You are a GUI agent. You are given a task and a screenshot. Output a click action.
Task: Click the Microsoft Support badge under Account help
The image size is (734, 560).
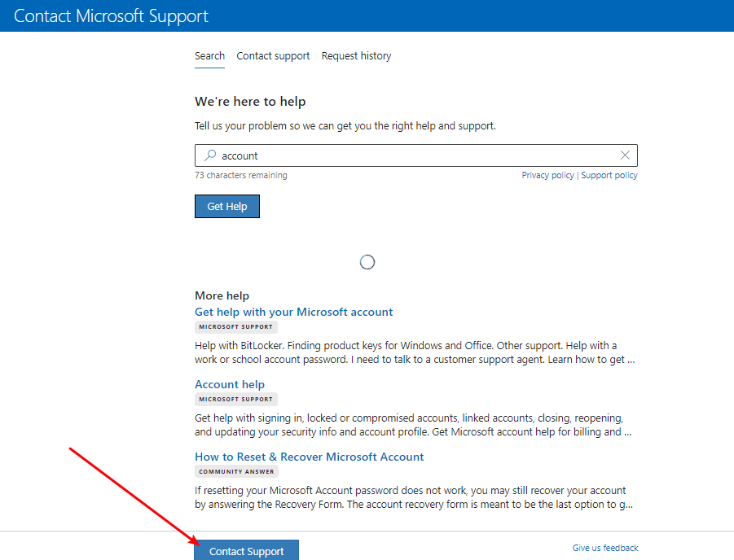pos(236,399)
